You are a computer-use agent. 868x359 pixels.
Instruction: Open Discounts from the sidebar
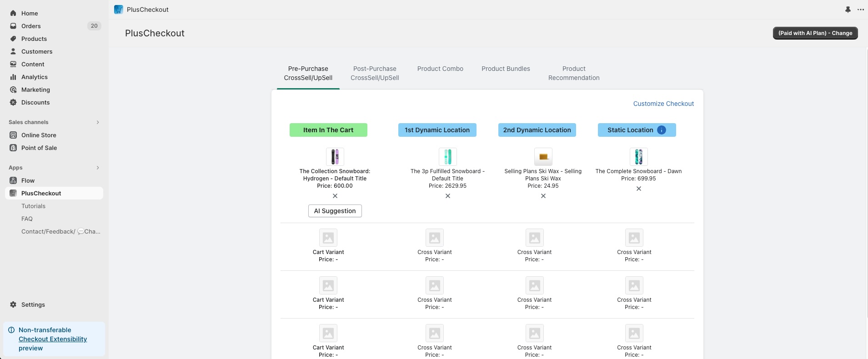click(x=35, y=102)
